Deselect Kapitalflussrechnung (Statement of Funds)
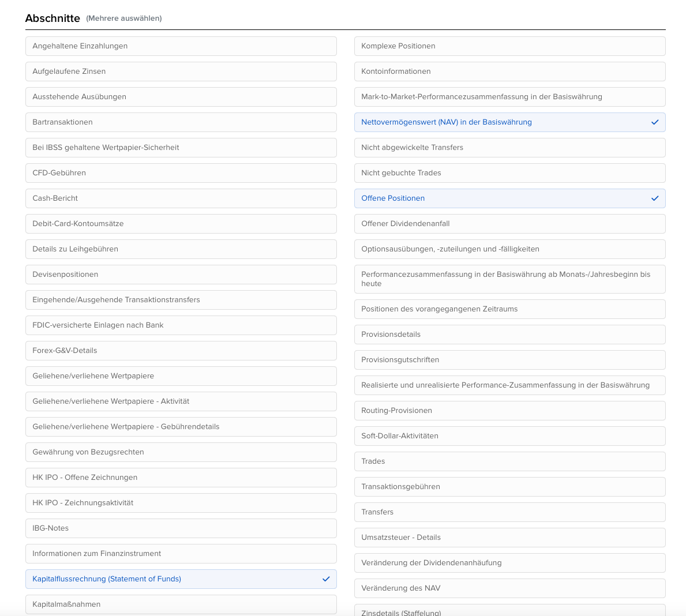 point(181,579)
